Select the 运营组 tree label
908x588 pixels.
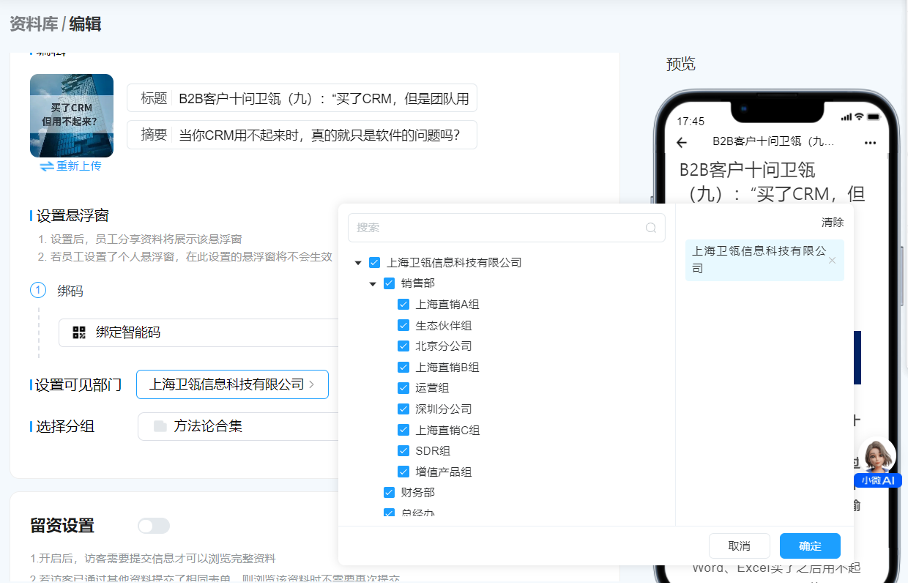[x=432, y=388]
